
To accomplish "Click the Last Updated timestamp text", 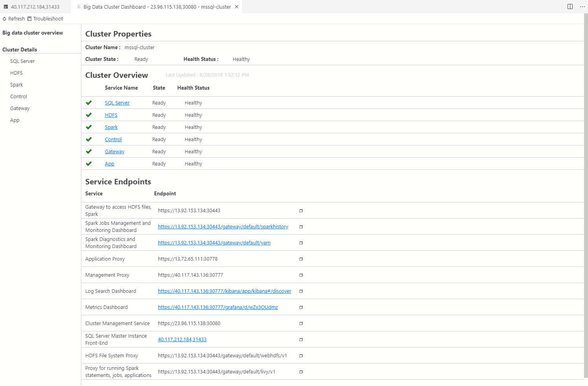I will [x=207, y=75].
